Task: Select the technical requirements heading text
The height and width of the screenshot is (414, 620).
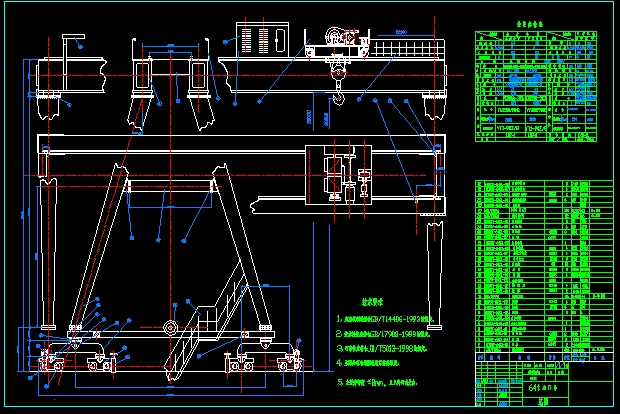Action: (379, 298)
